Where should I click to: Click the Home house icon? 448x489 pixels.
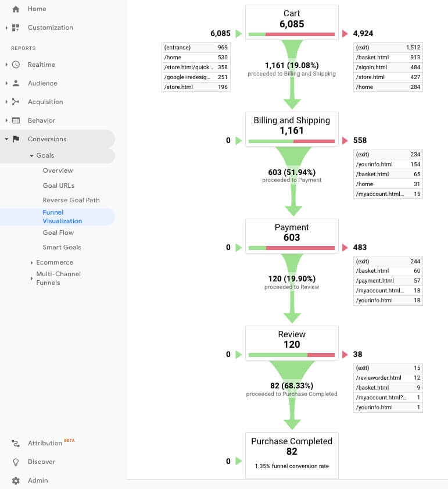click(x=16, y=9)
